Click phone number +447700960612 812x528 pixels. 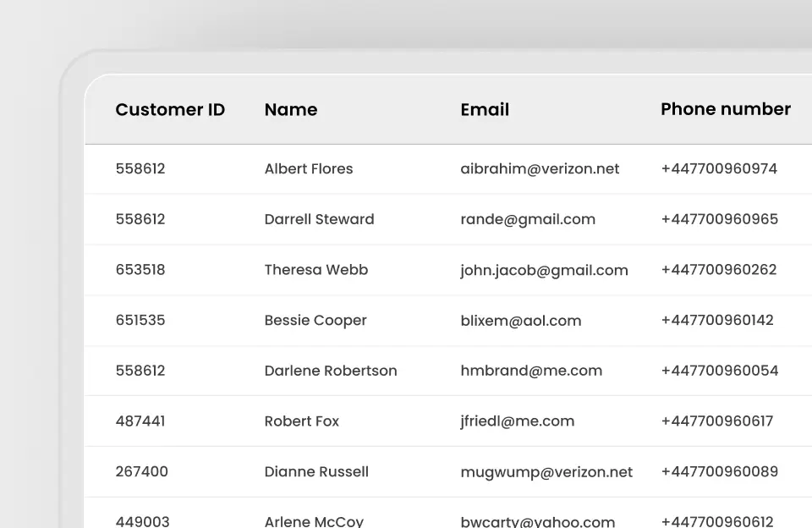point(716,521)
